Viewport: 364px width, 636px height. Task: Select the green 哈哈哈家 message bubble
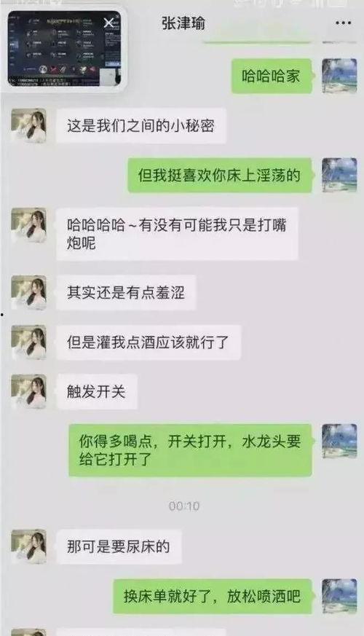(272, 76)
